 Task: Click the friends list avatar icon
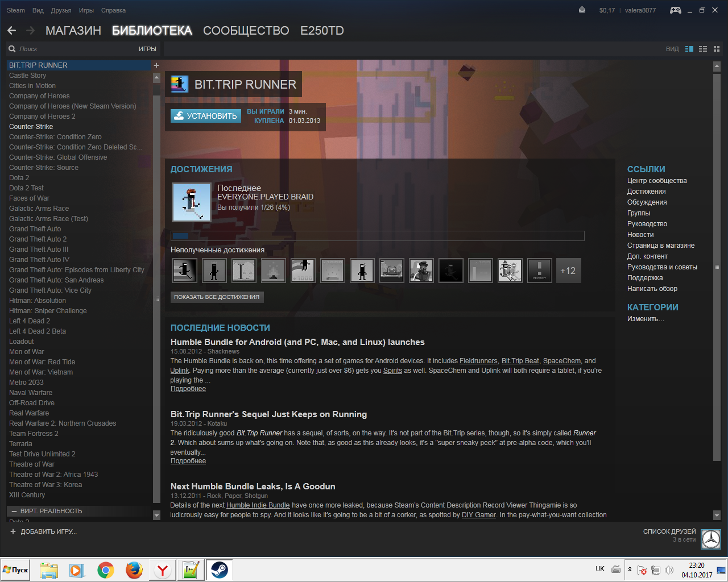711,539
